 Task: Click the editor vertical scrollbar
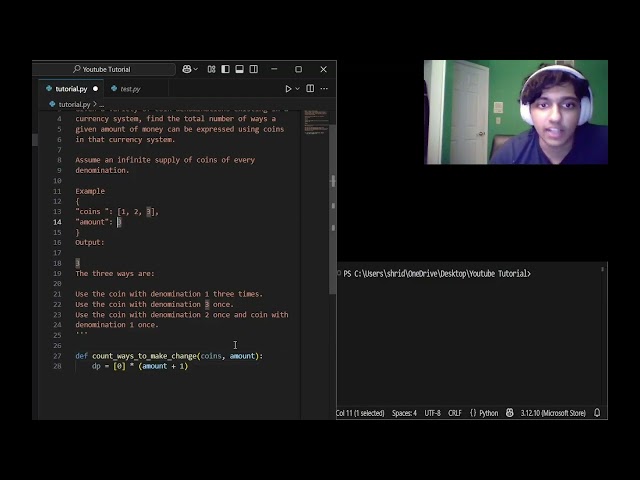tap(333, 208)
